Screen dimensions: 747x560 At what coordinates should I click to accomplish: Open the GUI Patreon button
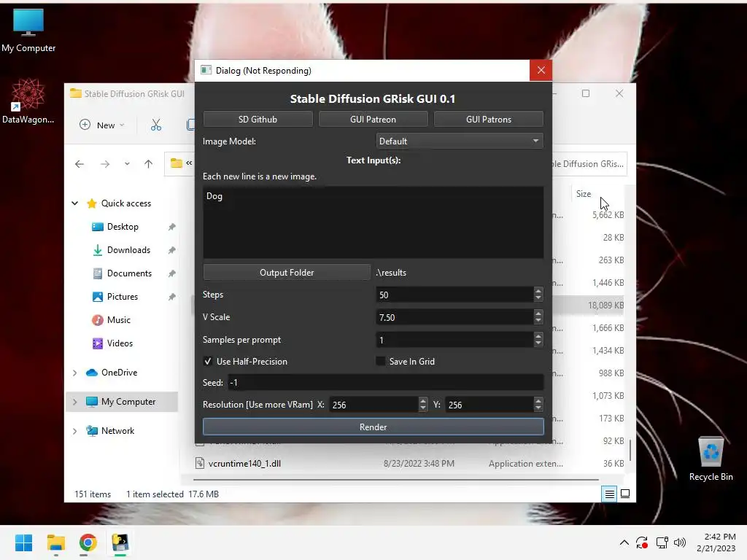click(x=373, y=119)
